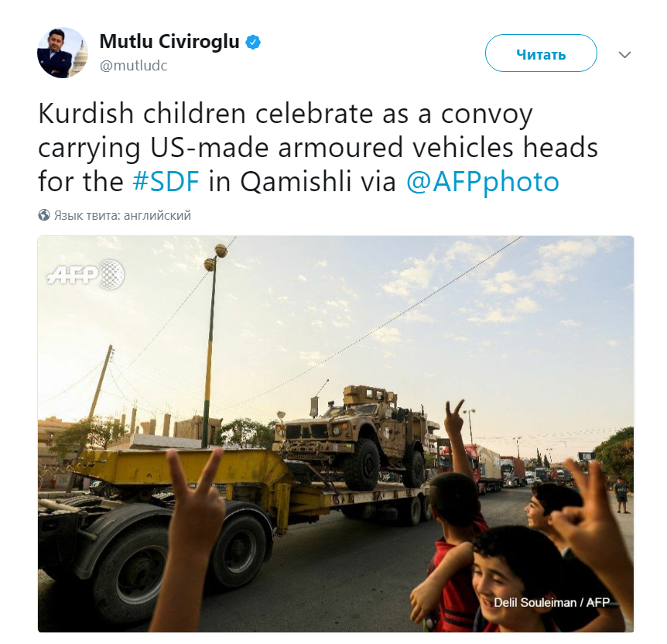
Task: Follow the account with Читать button
Action: (x=541, y=53)
